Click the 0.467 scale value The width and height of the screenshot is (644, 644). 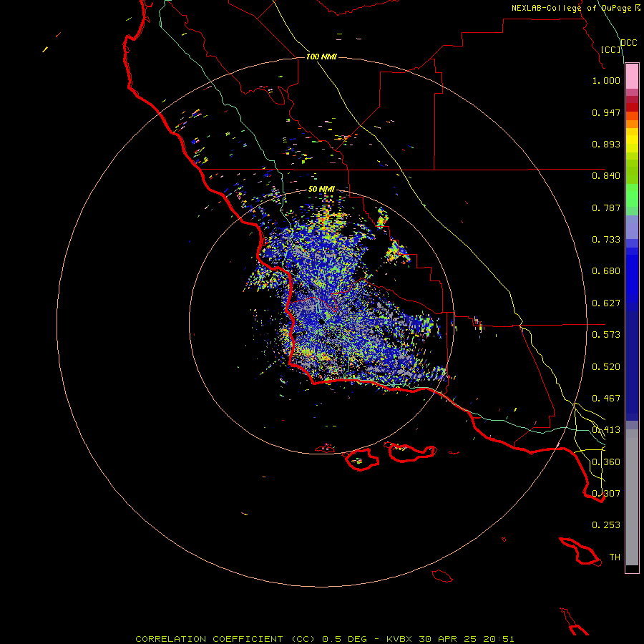[606, 399]
